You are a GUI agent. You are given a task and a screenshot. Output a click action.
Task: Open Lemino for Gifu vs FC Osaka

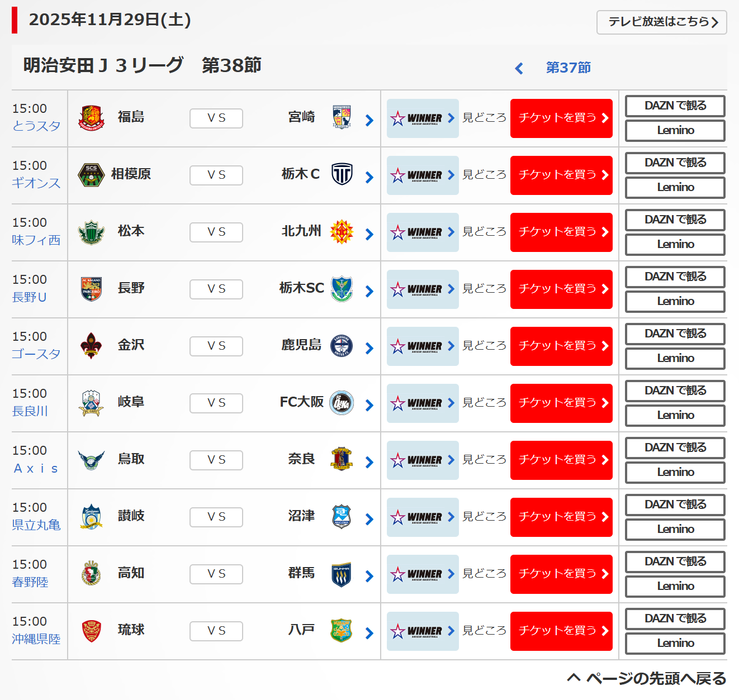(675, 415)
